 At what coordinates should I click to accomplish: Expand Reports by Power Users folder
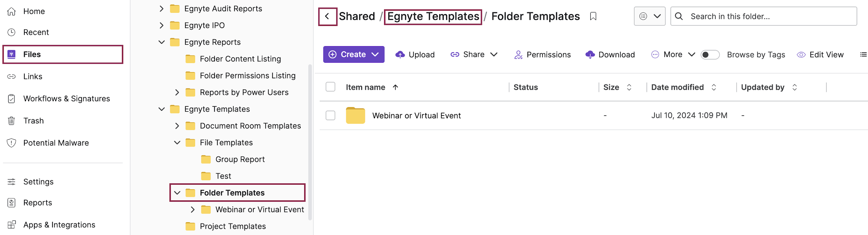tap(177, 93)
